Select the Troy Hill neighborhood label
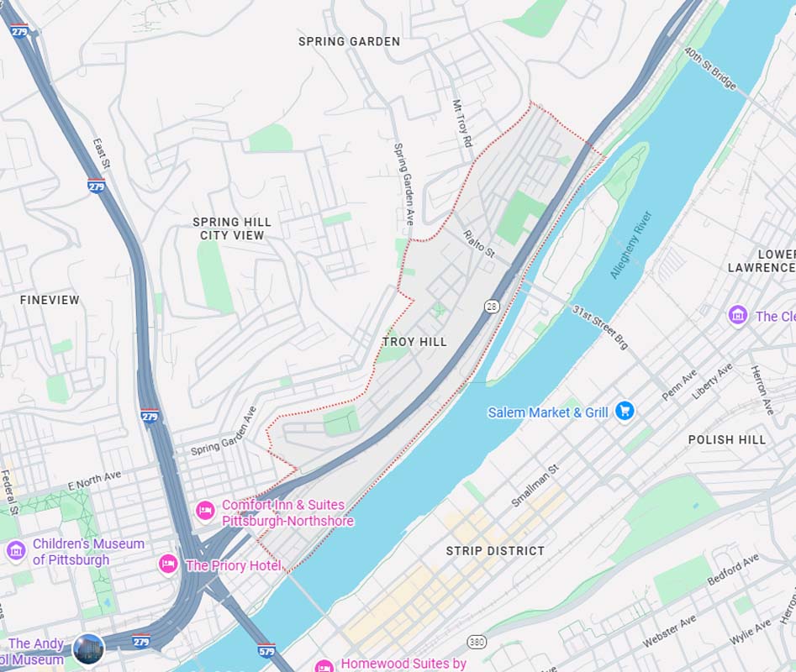This screenshot has width=796, height=672. [x=414, y=342]
